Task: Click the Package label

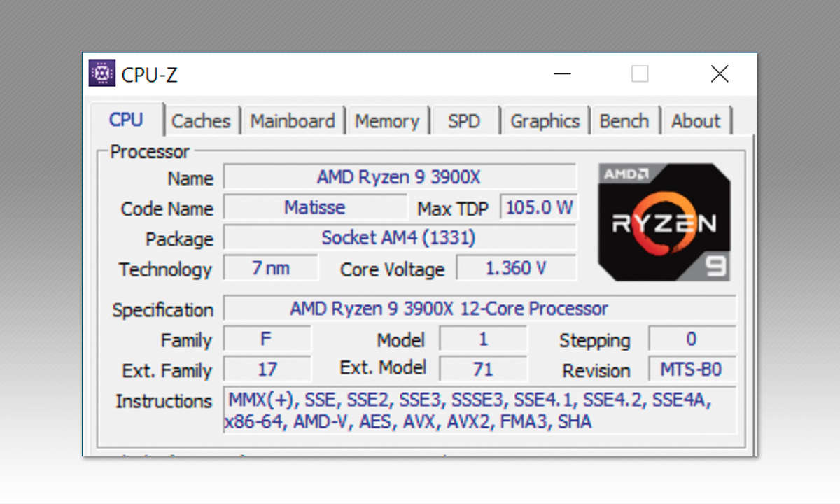Action: 179,239
